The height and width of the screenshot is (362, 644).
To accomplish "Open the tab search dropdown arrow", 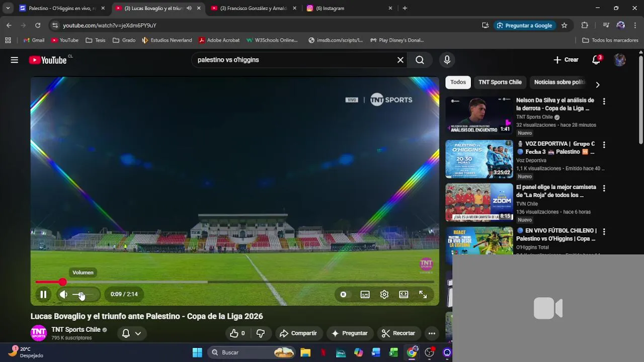I will tap(8, 8).
